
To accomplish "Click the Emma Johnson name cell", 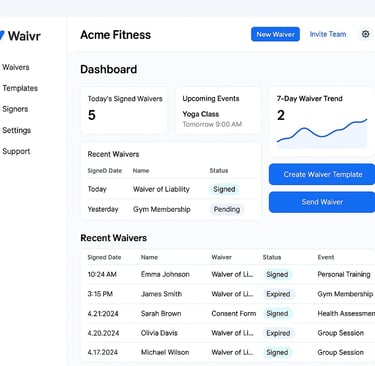I will coord(165,274).
